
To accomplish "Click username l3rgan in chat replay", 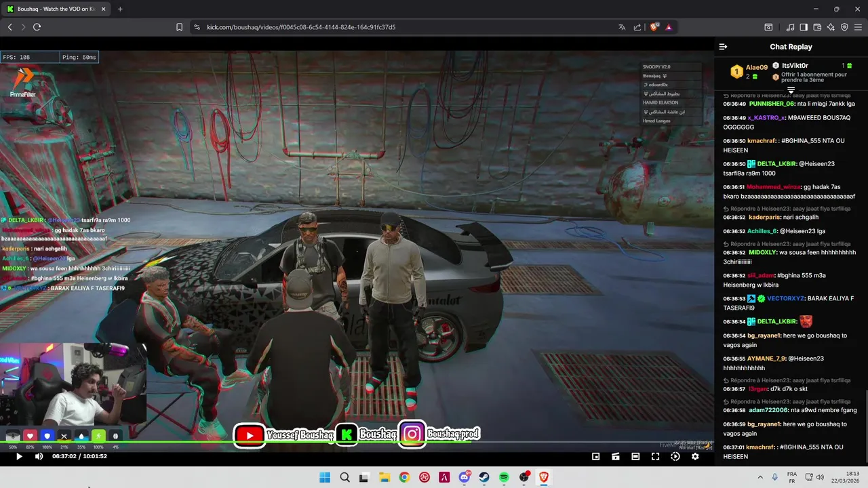I will click(757, 389).
